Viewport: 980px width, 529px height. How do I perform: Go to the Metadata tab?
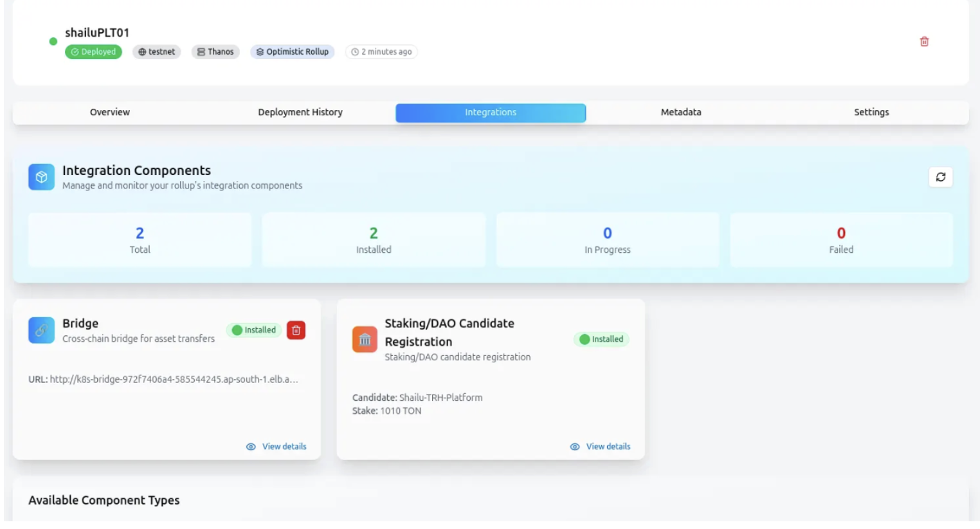(681, 112)
